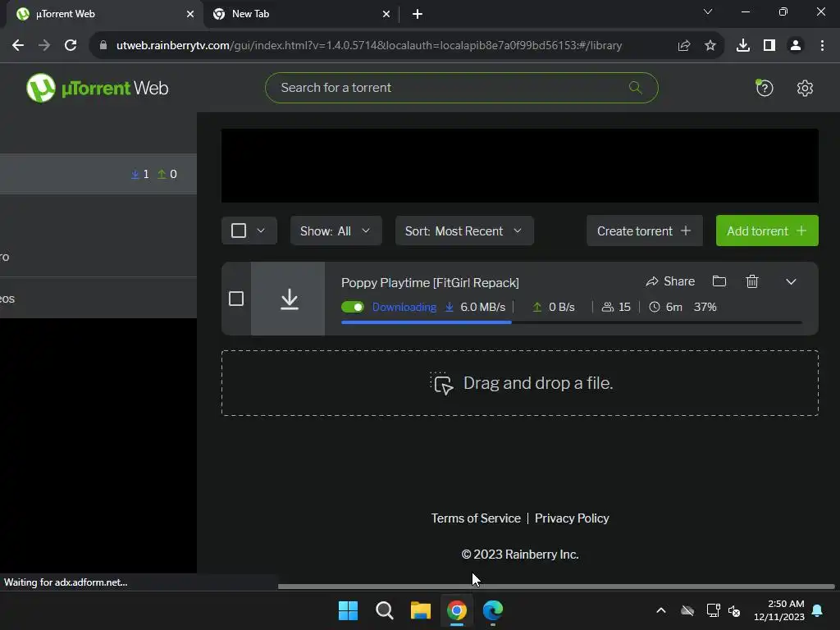
Task: Click the muted volume icon in system tray
Action: point(734,610)
